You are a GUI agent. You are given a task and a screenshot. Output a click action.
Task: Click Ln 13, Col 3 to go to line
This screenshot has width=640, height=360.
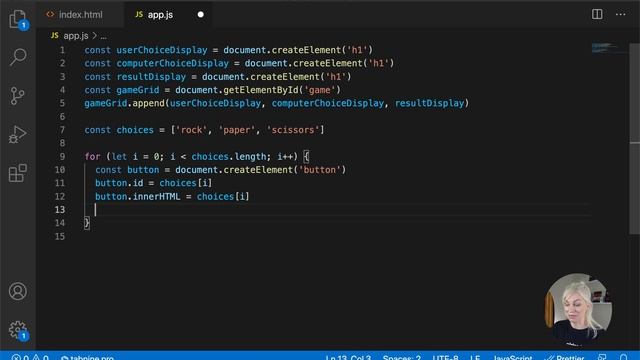pos(348,357)
